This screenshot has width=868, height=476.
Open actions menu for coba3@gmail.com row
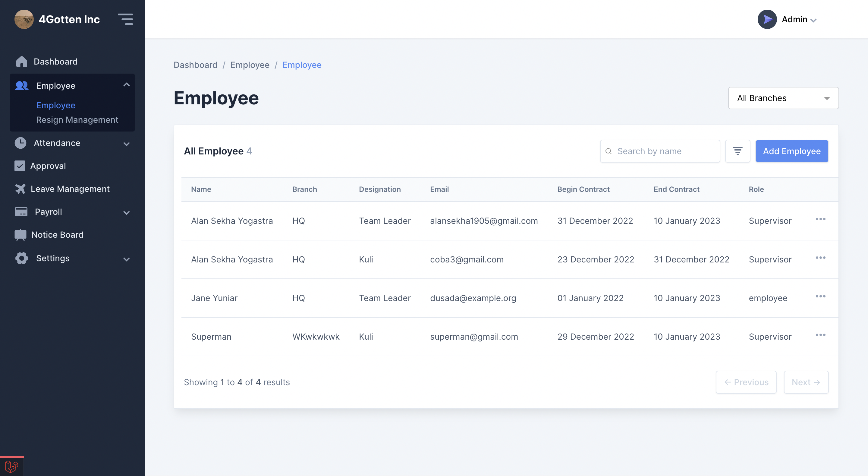click(x=820, y=258)
